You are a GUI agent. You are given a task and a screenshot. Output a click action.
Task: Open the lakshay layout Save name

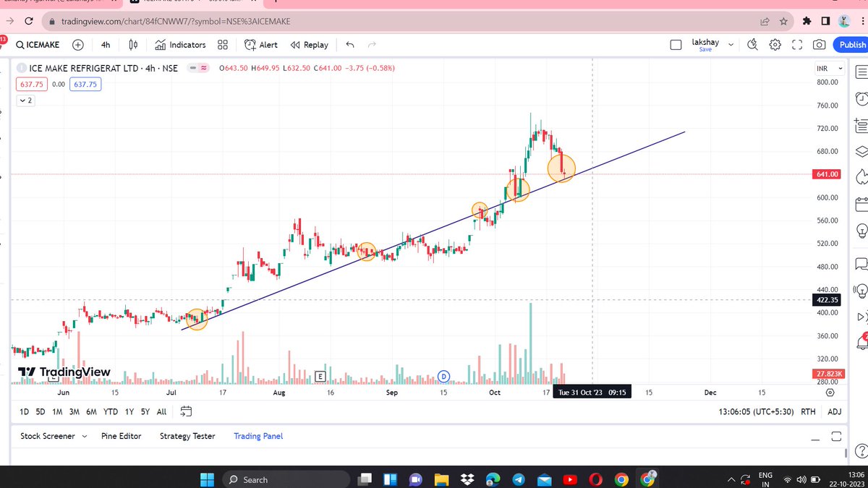coord(705,45)
